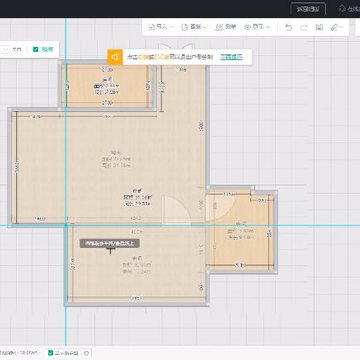Screen dimensions: 360x360
Task: Click the headset online-support icon
Action: coord(342,9)
